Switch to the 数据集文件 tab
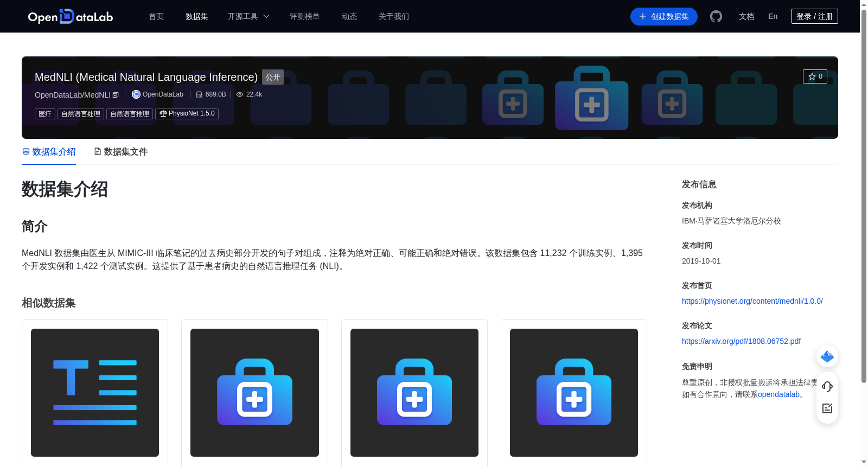This screenshot has width=868, height=467. tap(120, 152)
